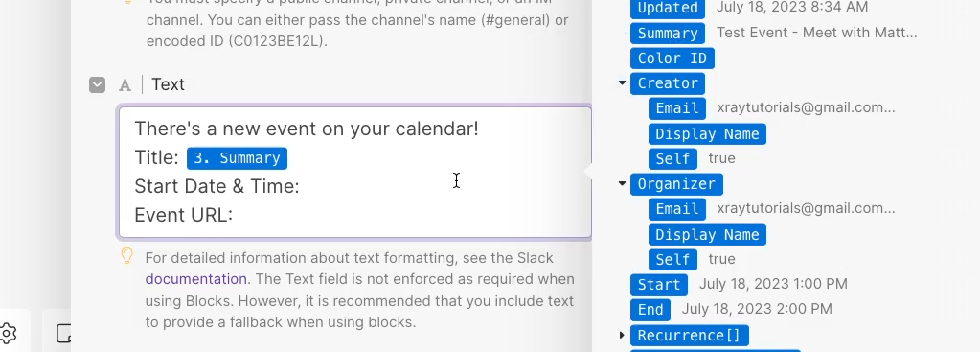
Task: Select Organizer's Display Name tag
Action: point(707,234)
